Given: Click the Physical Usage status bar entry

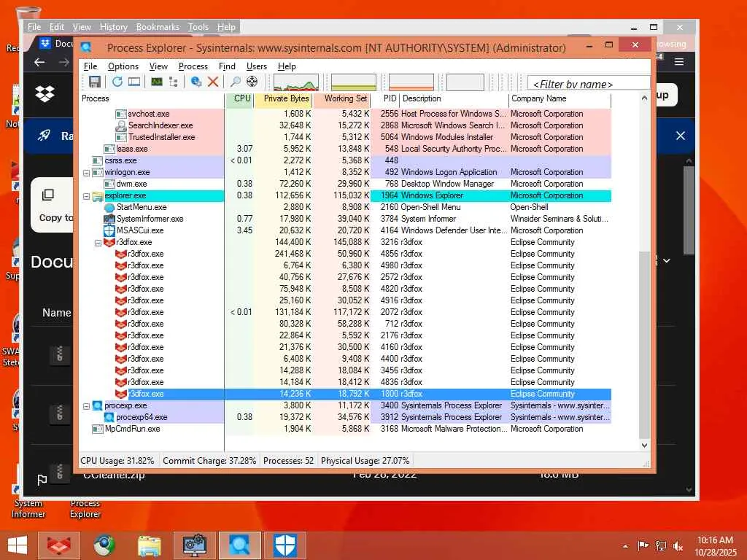Looking at the screenshot, I should pyautogui.click(x=365, y=461).
